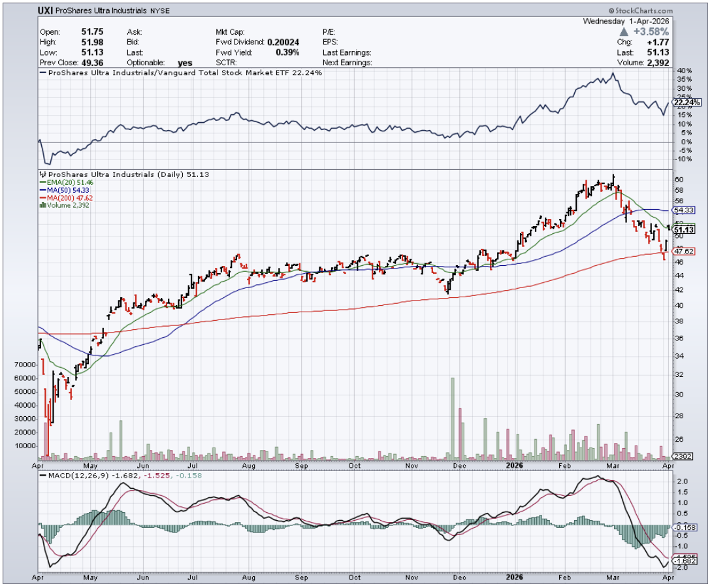This screenshot has height=588, width=712.
Task: Click the -0.158 MACD histogram value tag
Action: (683, 526)
